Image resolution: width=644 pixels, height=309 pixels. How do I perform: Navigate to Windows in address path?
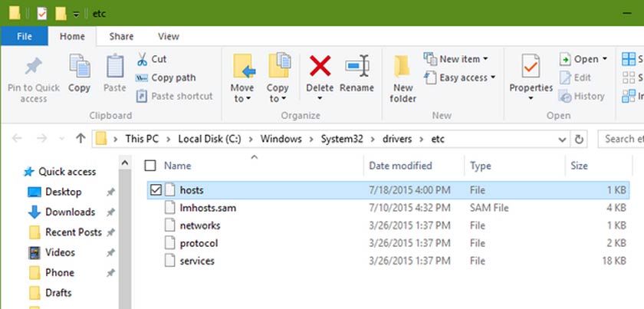[281, 139]
